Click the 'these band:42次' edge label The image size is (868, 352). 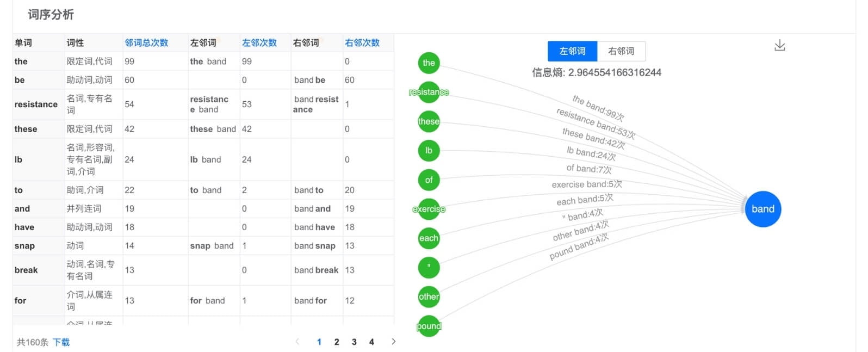pyautogui.click(x=593, y=138)
